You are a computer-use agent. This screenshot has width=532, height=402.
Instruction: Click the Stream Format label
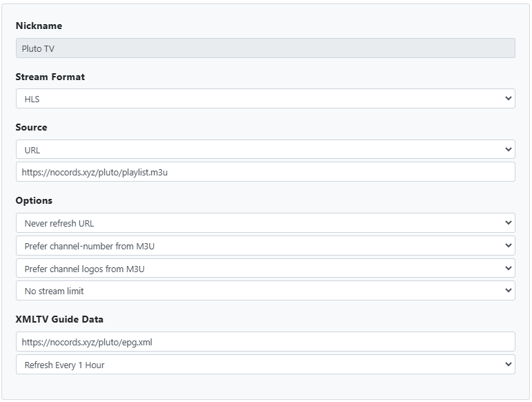click(50, 77)
